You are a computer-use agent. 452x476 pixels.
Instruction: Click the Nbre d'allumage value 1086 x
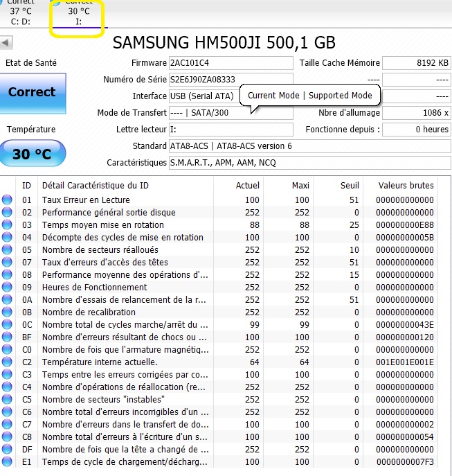(x=417, y=113)
